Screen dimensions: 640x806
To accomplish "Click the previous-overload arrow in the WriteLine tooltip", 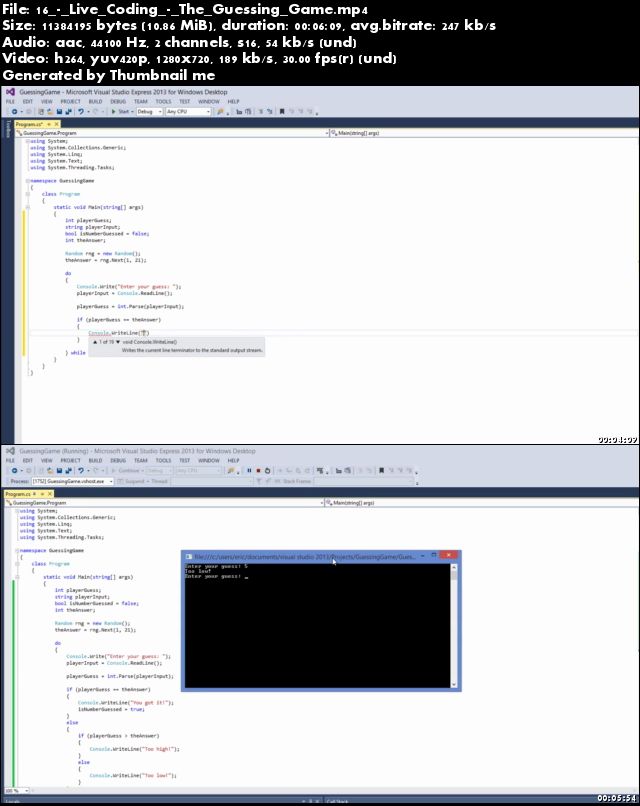I will click(95, 342).
